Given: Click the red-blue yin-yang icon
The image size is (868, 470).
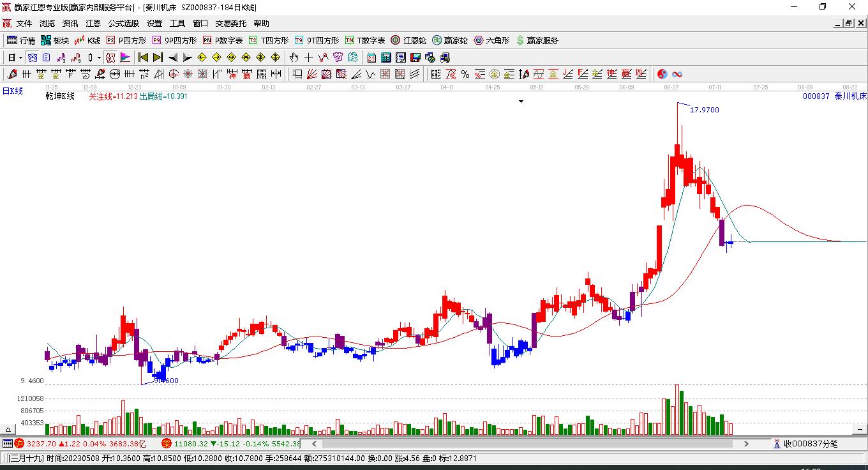Looking at the screenshot, I should (662, 74).
